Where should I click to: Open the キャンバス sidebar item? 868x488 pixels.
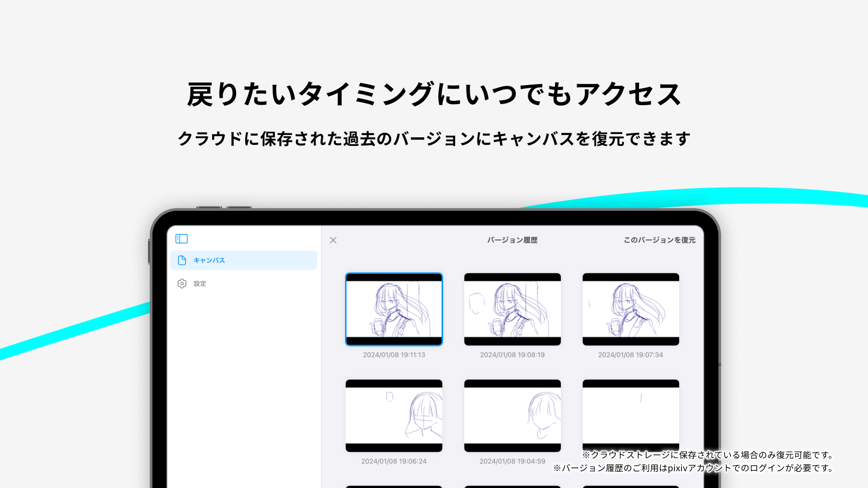(x=244, y=260)
